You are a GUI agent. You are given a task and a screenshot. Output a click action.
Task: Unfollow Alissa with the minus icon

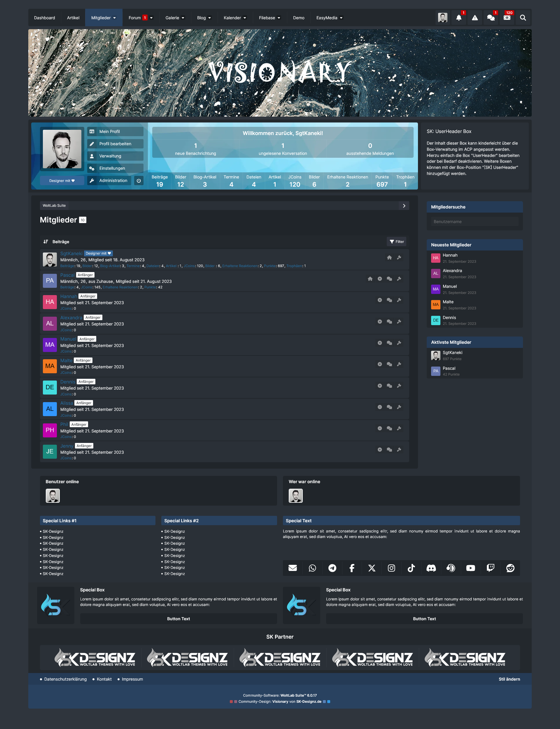380,407
